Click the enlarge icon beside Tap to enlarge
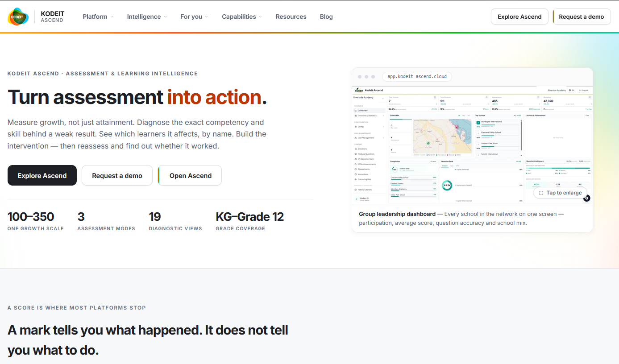This screenshot has height=364, width=619. 541,193
